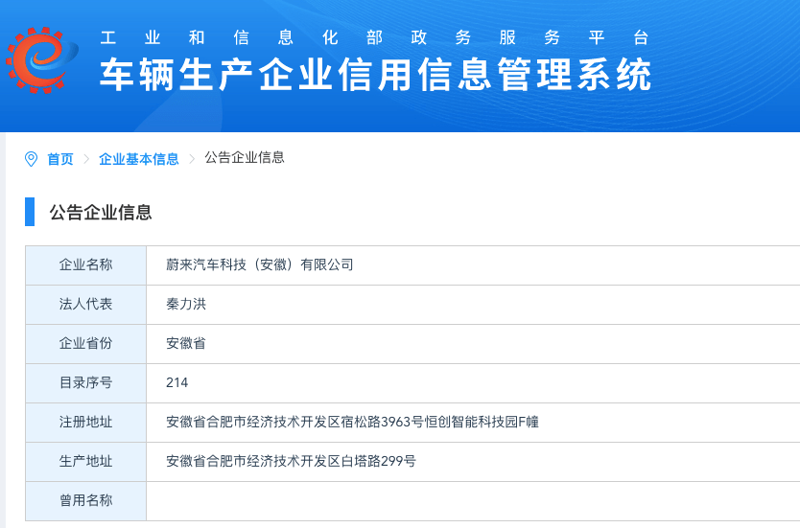
Task: Click the empty 曾用名称 value cell
Action: point(473,500)
